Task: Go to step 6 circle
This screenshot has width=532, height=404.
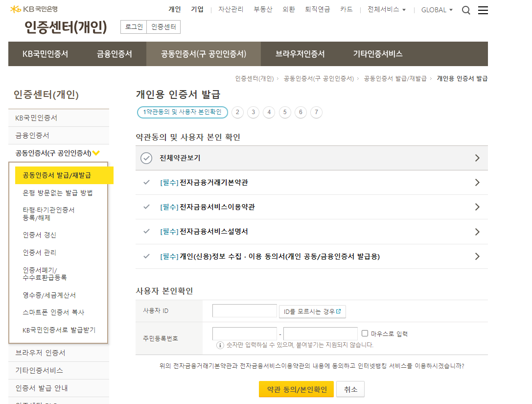Action: [301, 112]
